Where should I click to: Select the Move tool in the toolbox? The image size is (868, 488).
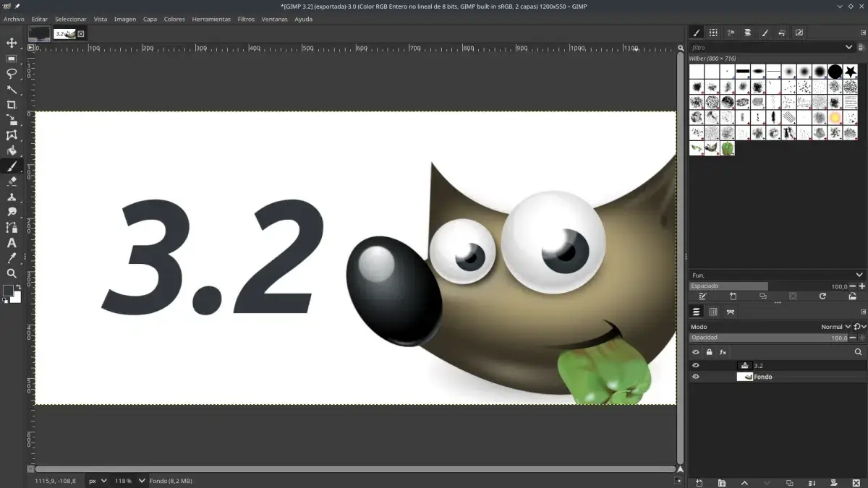click(12, 43)
